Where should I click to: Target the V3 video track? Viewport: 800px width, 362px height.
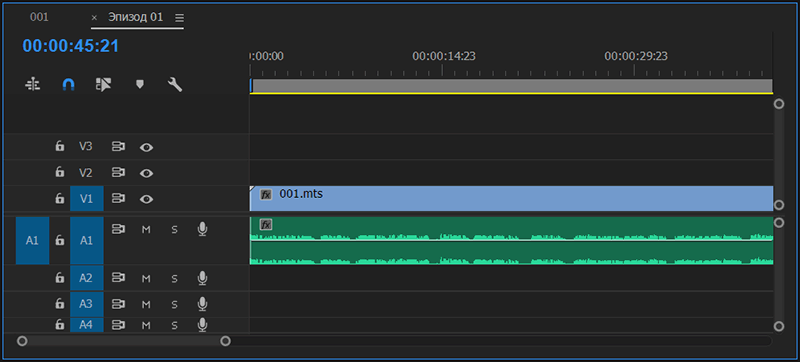point(86,147)
